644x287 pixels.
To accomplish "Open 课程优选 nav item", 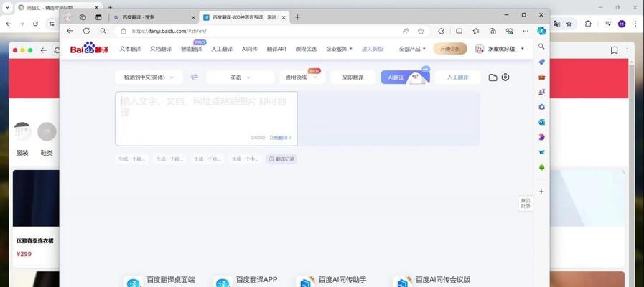I will point(306,49).
